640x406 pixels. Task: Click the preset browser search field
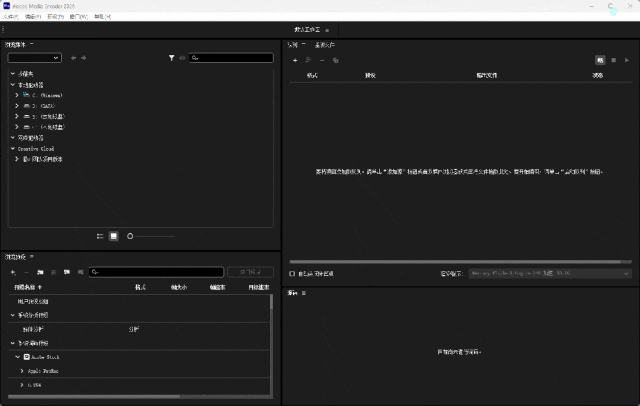[156, 272]
